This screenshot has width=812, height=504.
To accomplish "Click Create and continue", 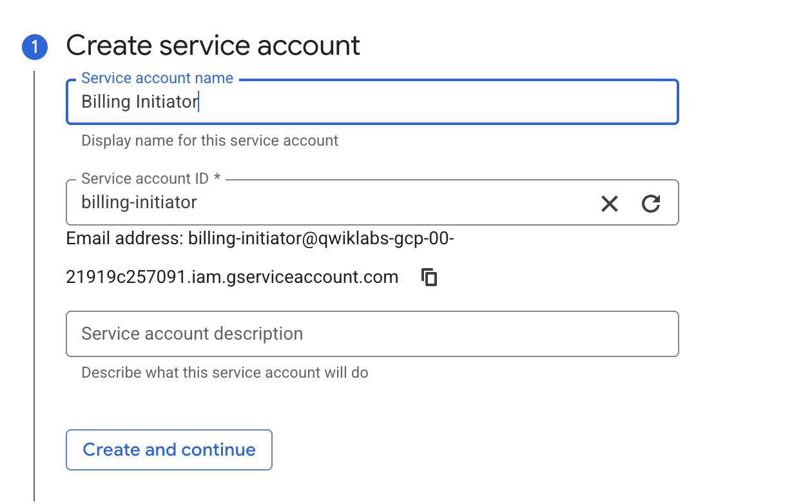I will click(169, 449).
